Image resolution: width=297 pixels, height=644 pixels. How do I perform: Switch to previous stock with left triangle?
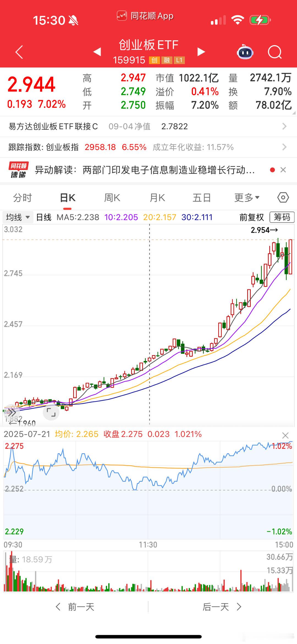97,51
